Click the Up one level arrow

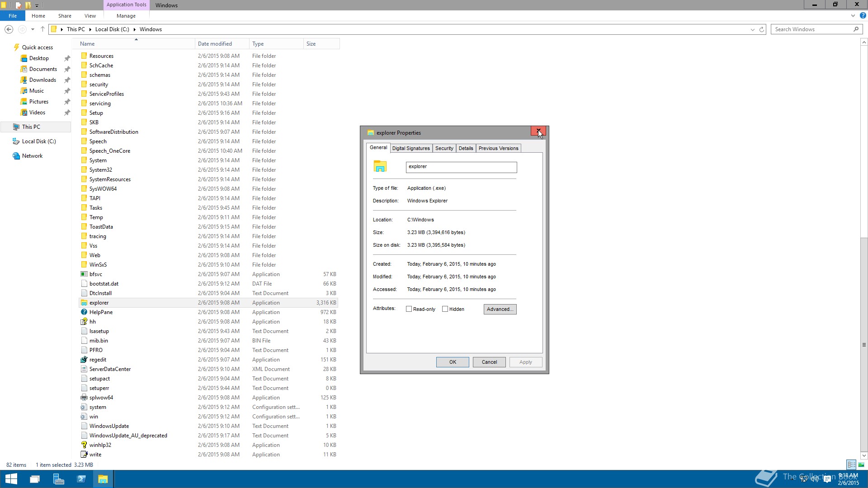[42, 29]
